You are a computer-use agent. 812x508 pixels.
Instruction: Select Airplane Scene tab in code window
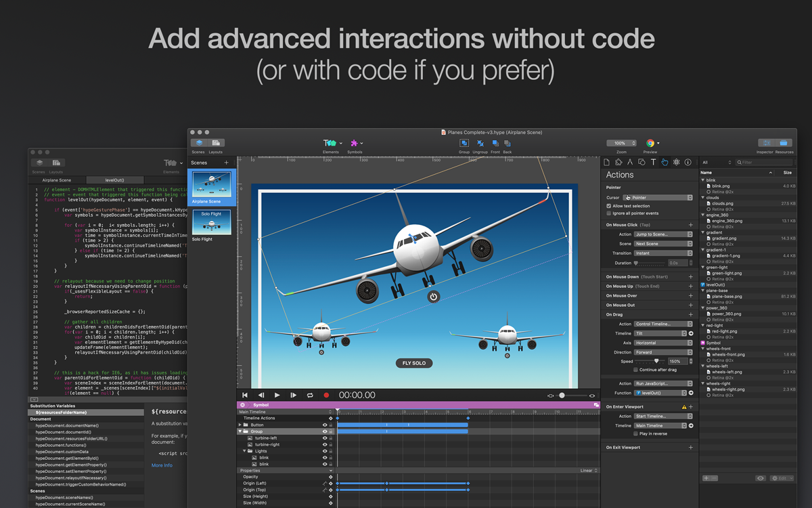point(57,180)
